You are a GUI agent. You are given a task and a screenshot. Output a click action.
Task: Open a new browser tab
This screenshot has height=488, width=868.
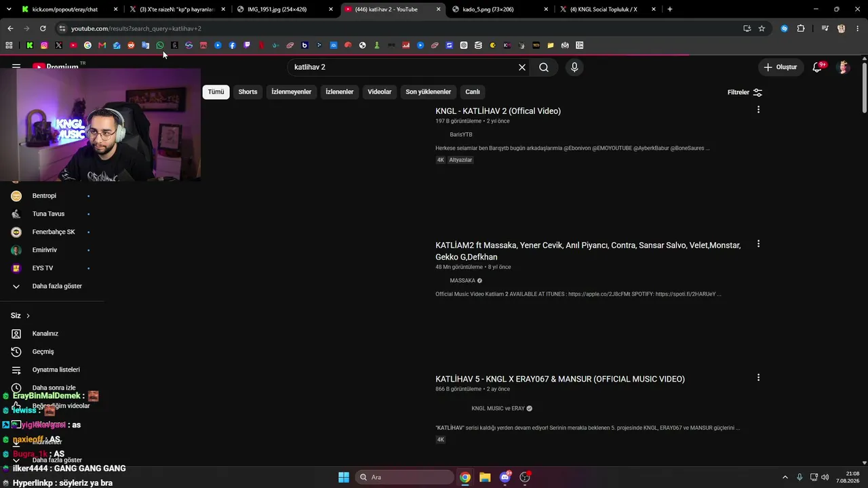(x=670, y=9)
